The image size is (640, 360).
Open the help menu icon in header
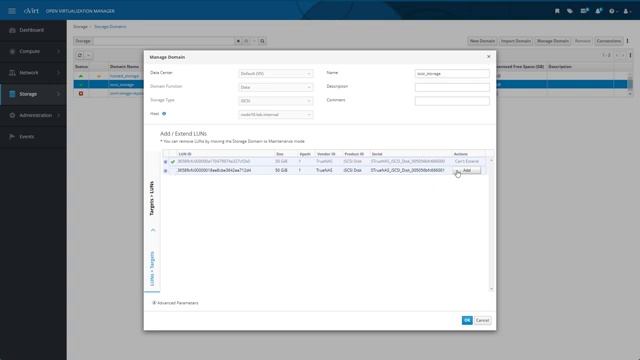pyautogui.click(x=613, y=11)
